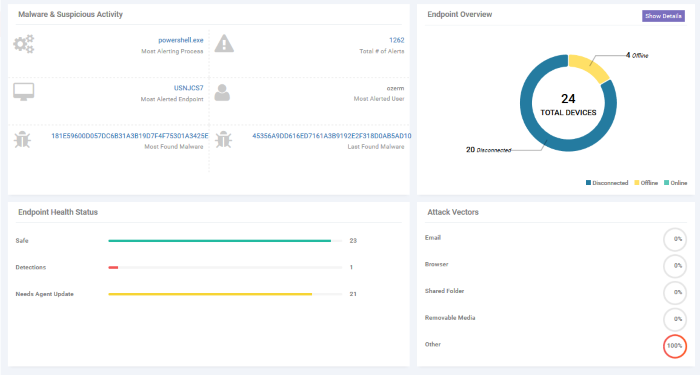Click the '20 Disconnected' chart callout label
700x375 pixels.
tap(488, 150)
